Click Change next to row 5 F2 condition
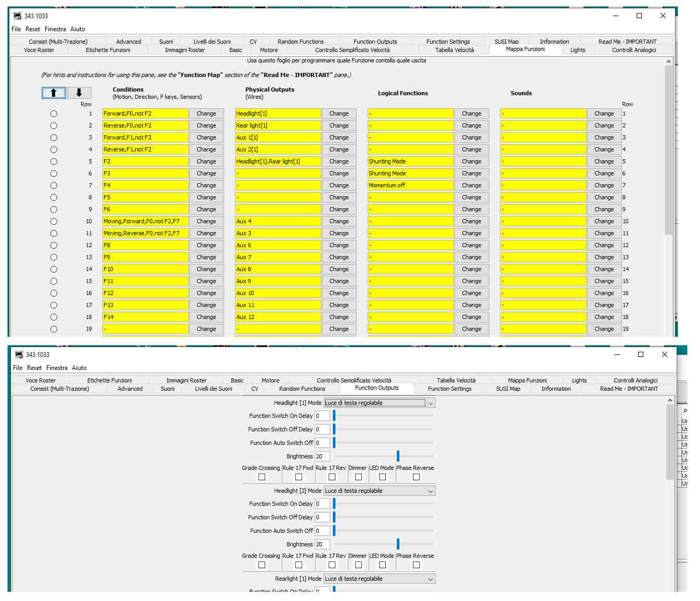This screenshot has height=601, width=700. pos(206,162)
